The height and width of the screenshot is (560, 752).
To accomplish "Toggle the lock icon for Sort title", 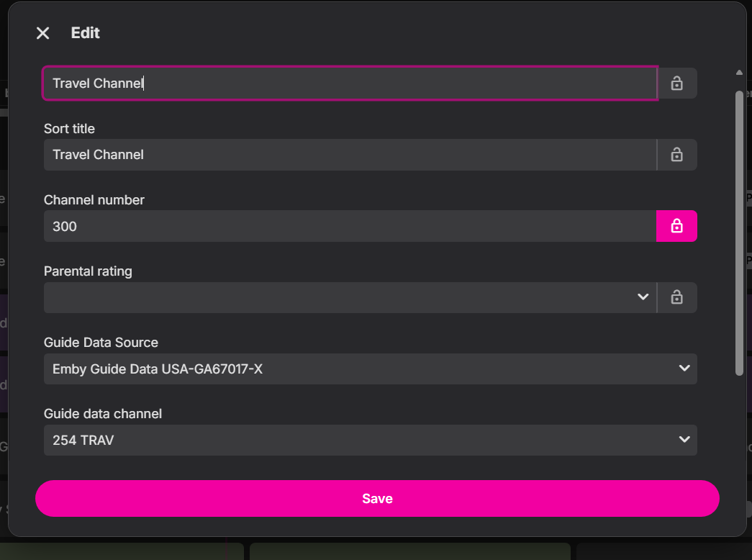I will pos(676,155).
